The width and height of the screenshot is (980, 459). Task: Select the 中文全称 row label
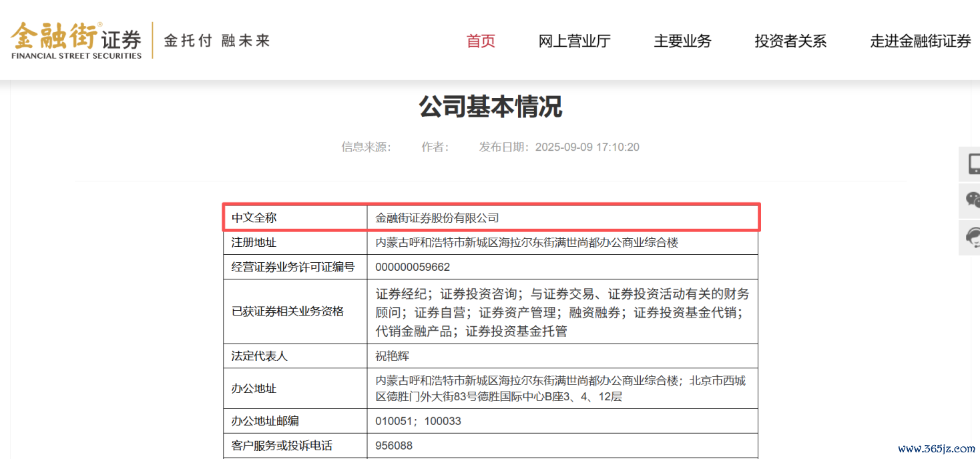[x=254, y=218]
